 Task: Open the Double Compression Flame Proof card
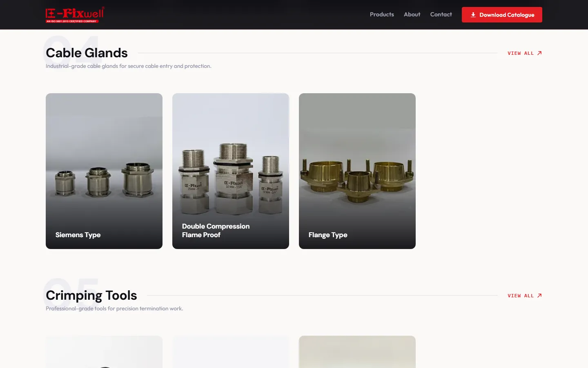pos(231,171)
